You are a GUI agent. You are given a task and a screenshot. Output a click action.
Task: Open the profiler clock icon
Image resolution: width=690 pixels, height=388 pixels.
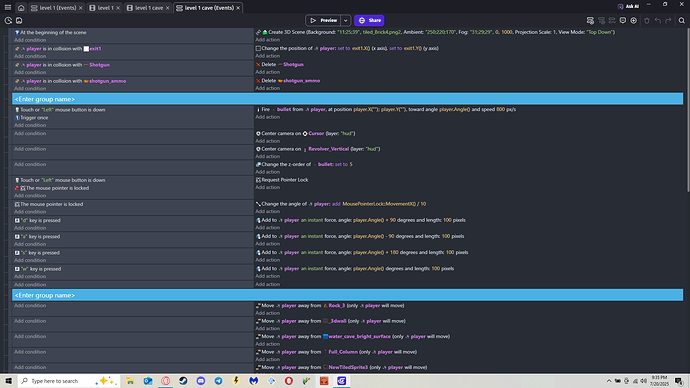pyautogui.click(x=8, y=20)
